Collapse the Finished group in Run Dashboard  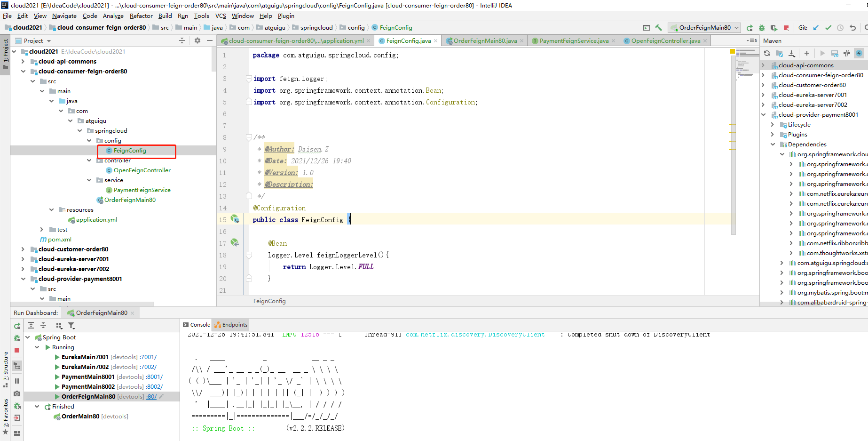[37, 406]
